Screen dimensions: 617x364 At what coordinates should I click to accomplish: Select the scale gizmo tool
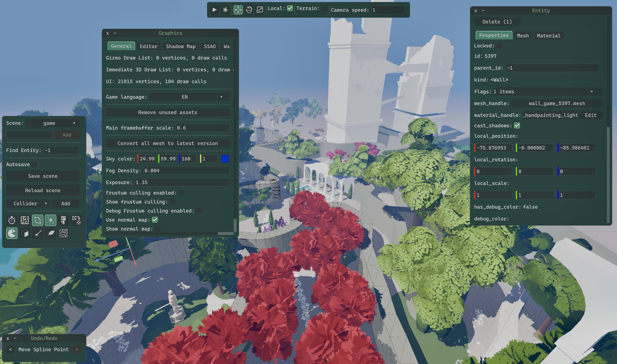pyautogui.click(x=260, y=10)
